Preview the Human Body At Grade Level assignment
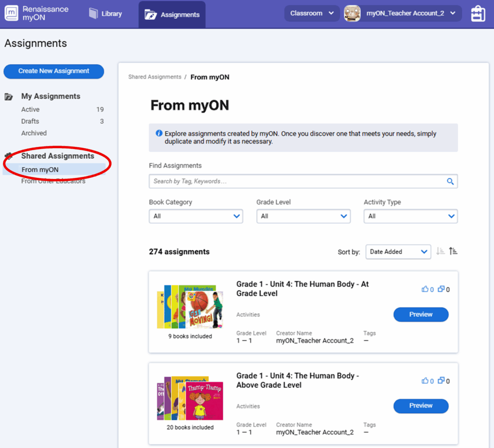The height and width of the screenshot is (448, 494). pos(421,314)
